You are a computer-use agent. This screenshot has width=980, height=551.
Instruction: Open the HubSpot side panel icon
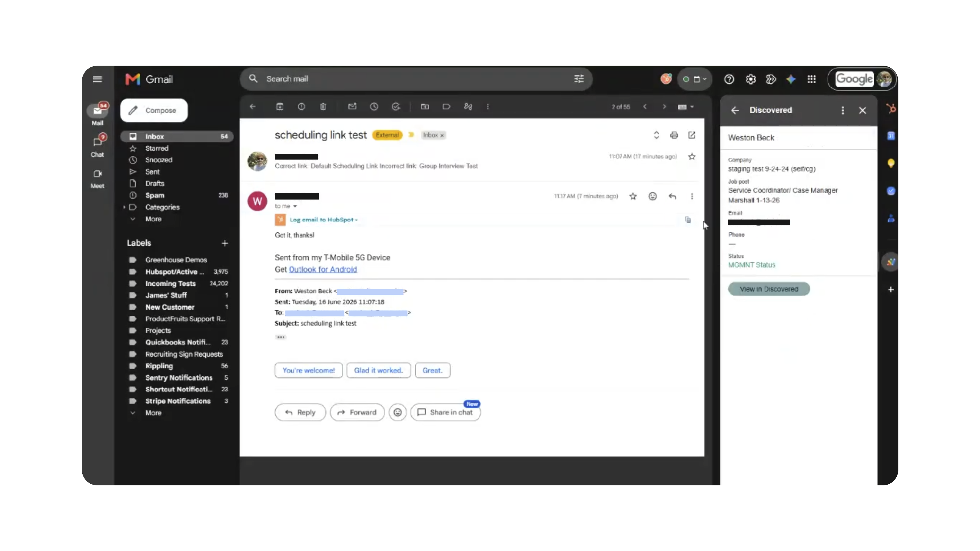coord(891,109)
